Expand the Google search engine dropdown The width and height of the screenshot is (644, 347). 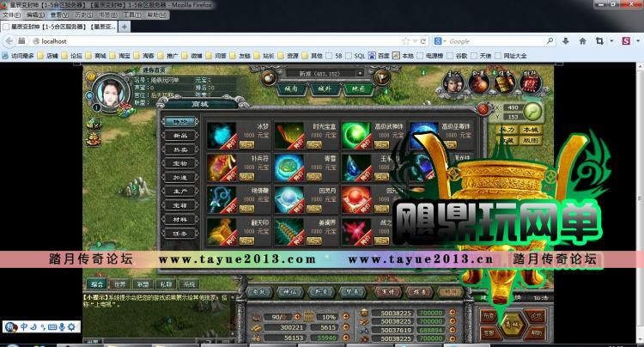tap(445, 41)
